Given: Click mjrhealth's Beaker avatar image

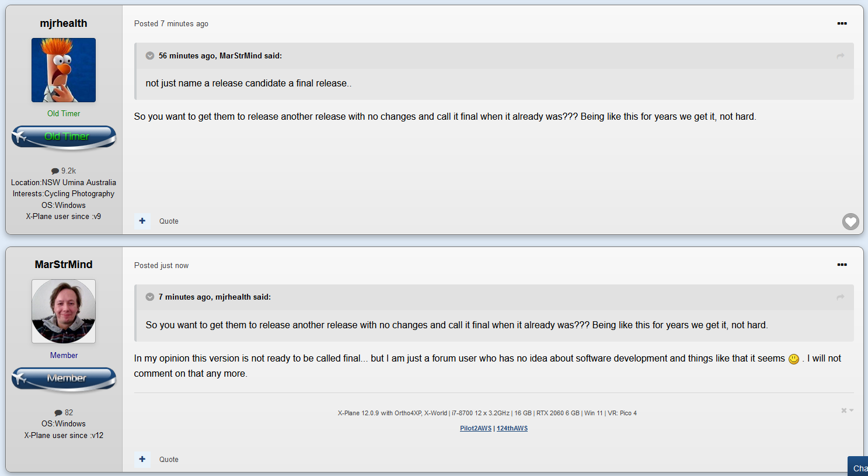Looking at the screenshot, I should (64, 70).
